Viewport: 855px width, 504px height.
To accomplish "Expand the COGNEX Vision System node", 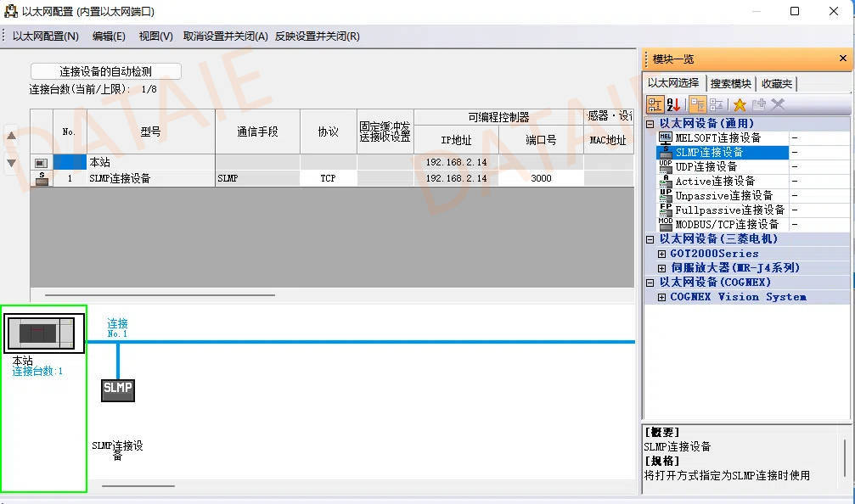I will [x=661, y=297].
